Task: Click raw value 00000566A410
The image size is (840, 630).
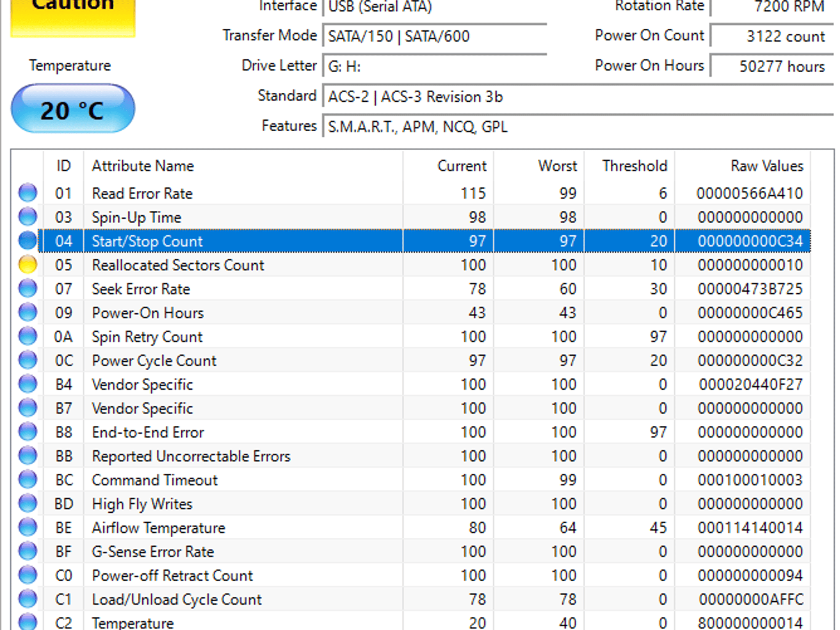Action: 749,193
